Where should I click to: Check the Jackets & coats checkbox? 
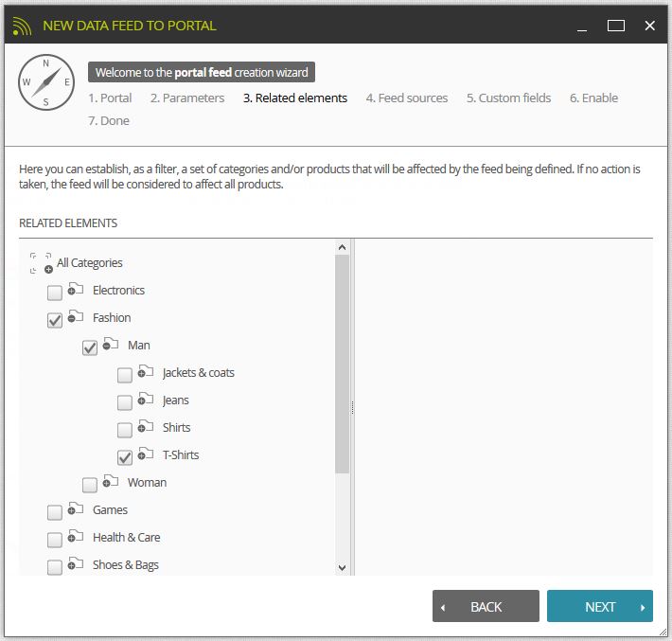pos(125,375)
